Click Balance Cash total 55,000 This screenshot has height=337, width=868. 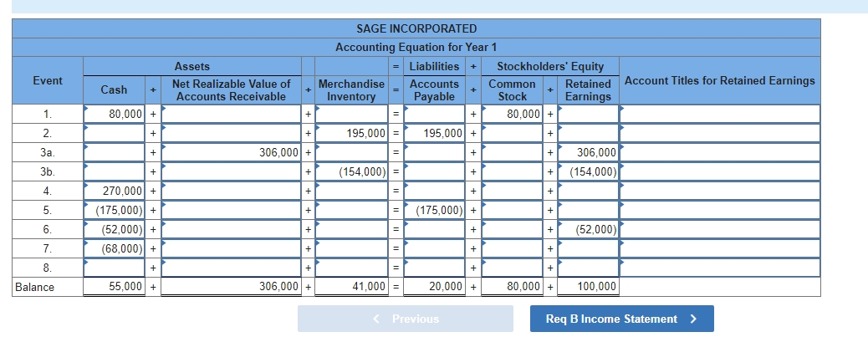coord(114,287)
